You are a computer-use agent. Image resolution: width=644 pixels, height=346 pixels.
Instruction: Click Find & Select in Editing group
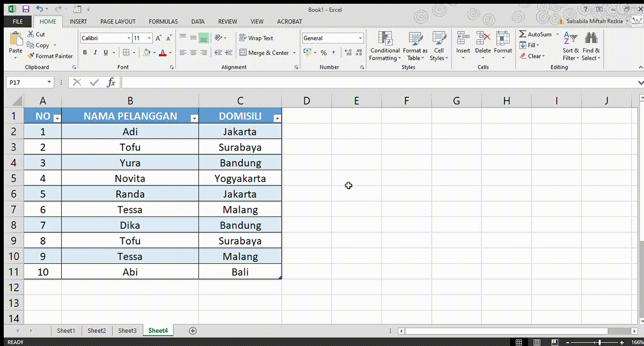(591, 45)
